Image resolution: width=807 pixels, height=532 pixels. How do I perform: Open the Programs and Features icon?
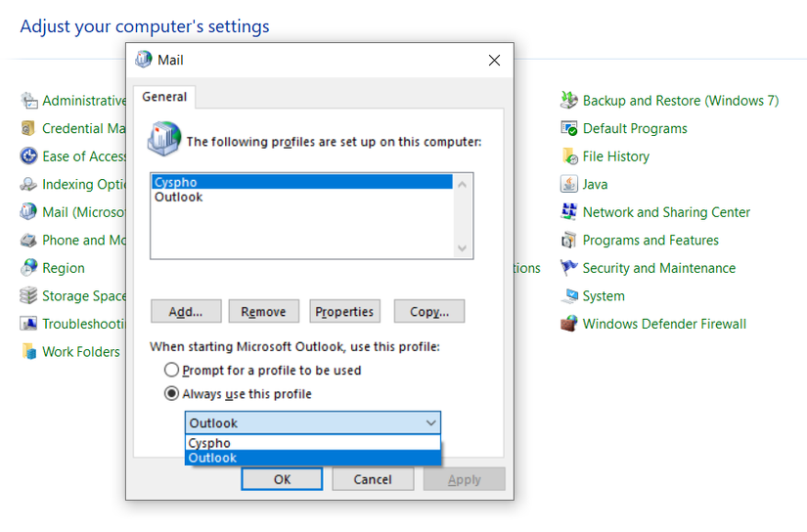click(569, 240)
